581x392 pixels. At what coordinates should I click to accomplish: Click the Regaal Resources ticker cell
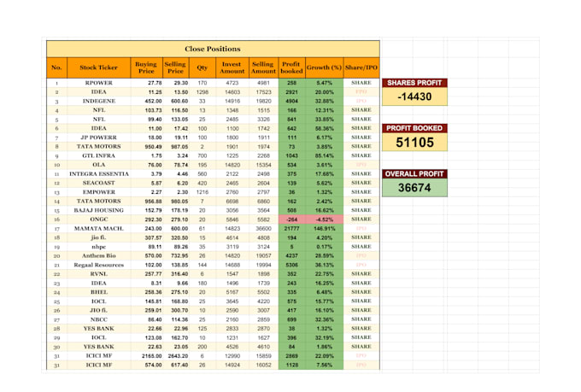click(98, 265)
